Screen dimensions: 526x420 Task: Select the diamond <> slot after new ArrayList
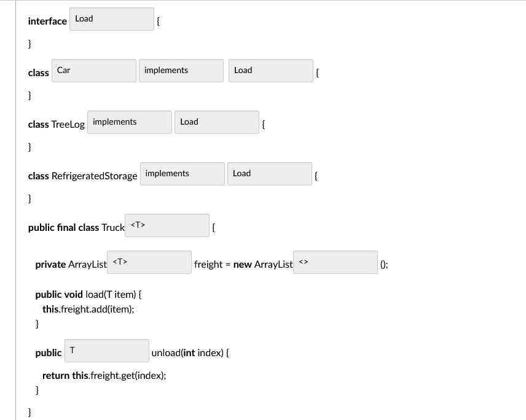[x=336, y=262]
